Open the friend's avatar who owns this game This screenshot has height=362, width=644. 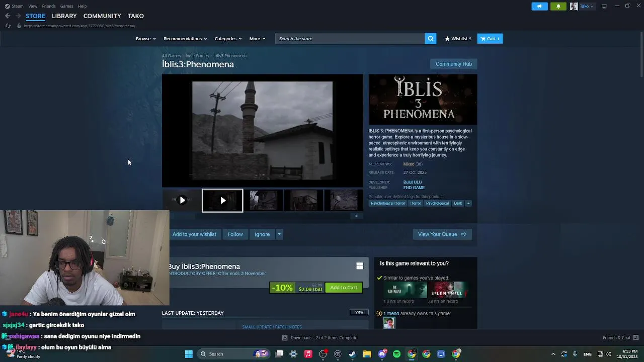[x=389, y=323]
